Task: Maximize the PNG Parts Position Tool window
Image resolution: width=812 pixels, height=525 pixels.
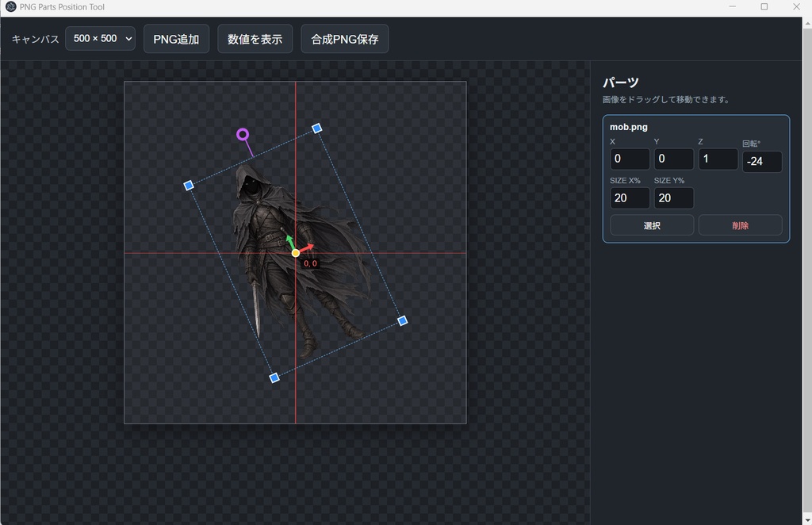Action: 764,6
